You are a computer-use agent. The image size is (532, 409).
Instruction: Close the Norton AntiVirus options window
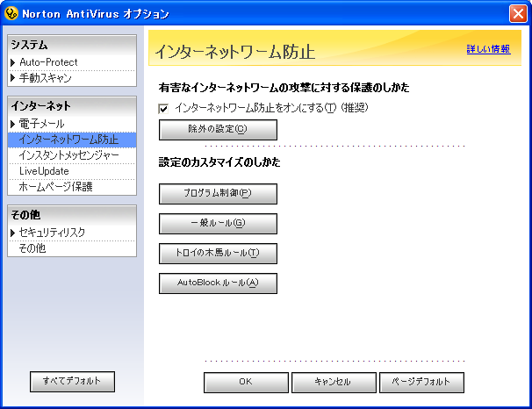coord(518,13)
